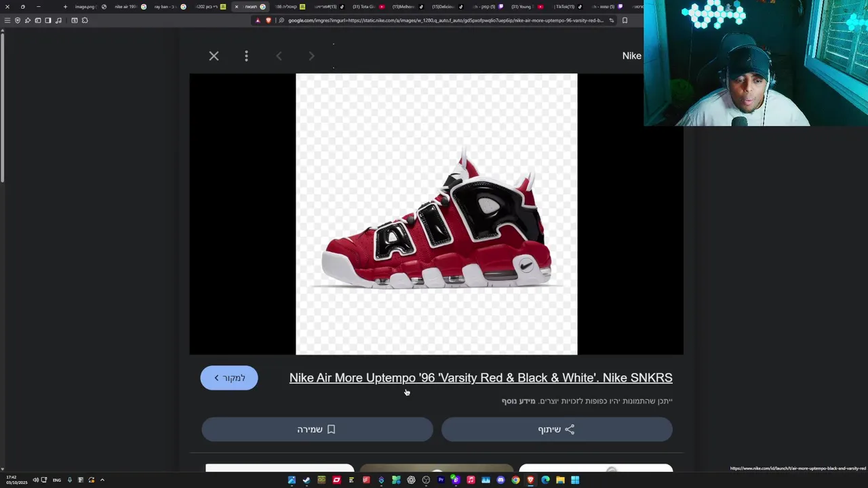Click the site info icon before the URL
Viewport: 868px width, 488px height.
[281, 20]
